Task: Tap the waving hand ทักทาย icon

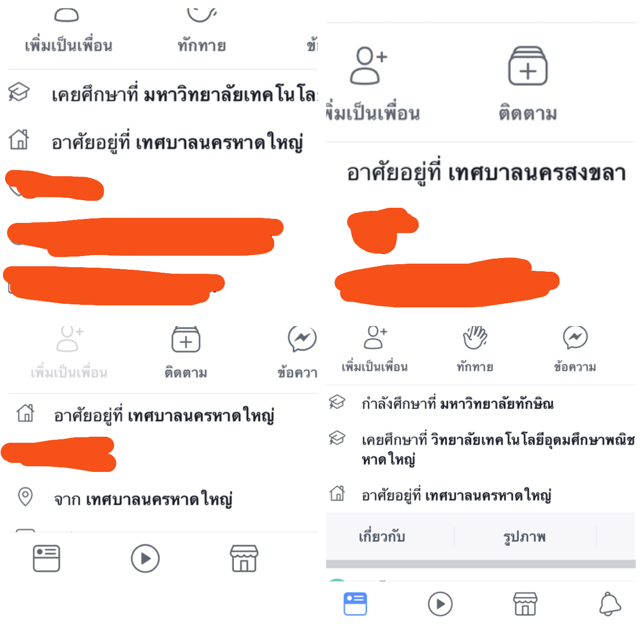Action: (475, 337)
